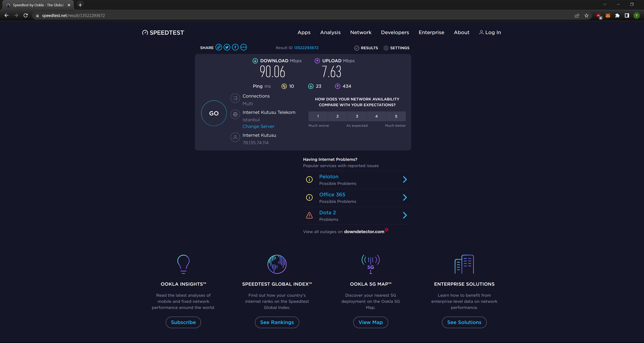The width and height of the screenshot is (644, 343).
Task: Share result on Facebook icon
Action: point(235,47)
